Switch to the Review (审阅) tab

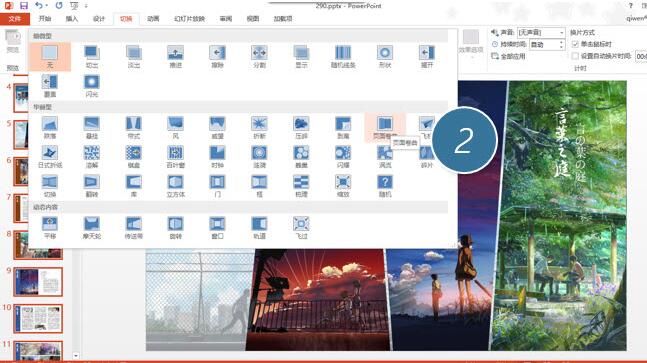(226, 19)
